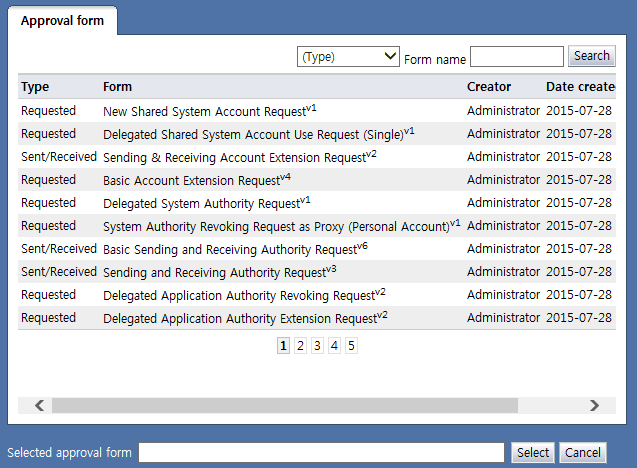Switch to the Approval form tab

62,21
